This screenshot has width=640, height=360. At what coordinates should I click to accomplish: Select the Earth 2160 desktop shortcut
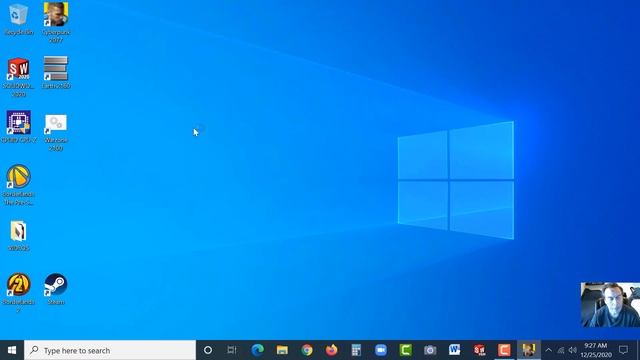tap(56, 73)
